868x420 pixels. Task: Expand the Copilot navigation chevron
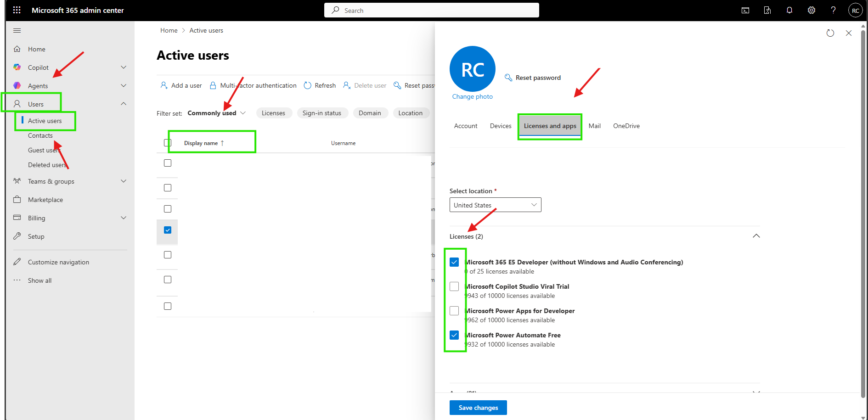coord(124,67)
